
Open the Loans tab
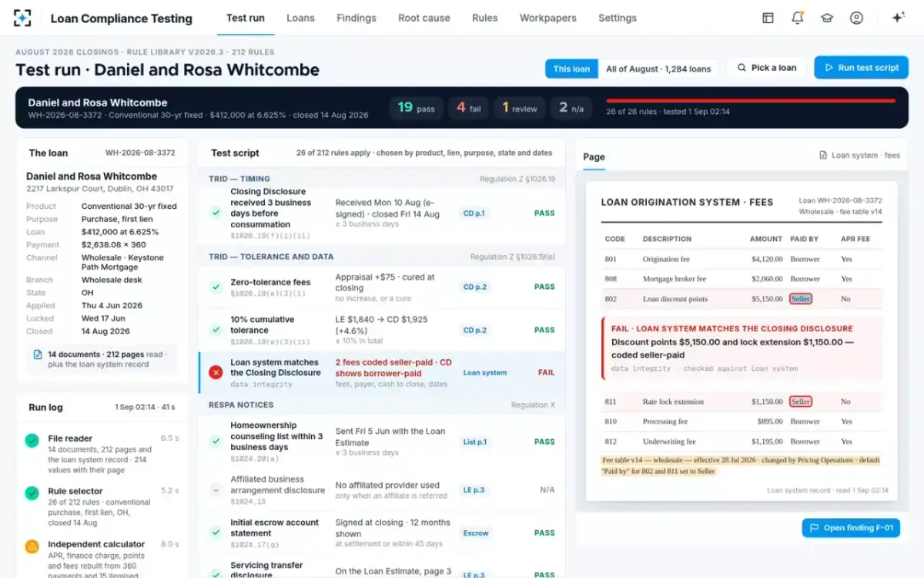point(300,18)
